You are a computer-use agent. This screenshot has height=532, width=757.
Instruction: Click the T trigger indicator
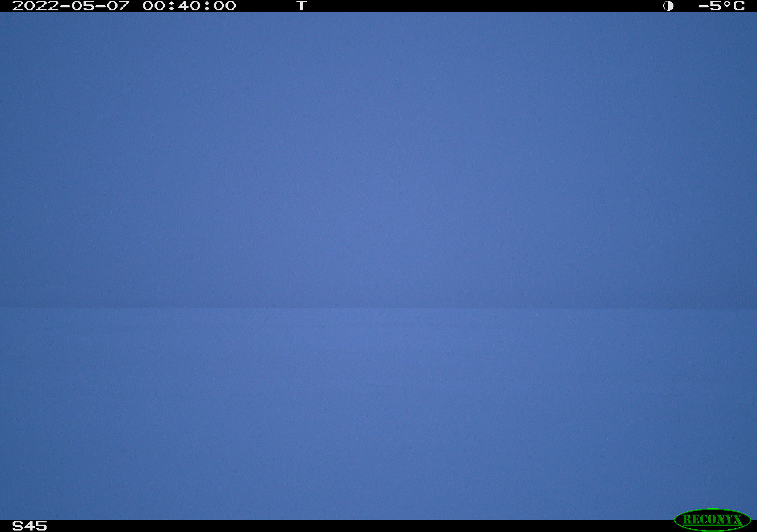(x=302, y=6)
